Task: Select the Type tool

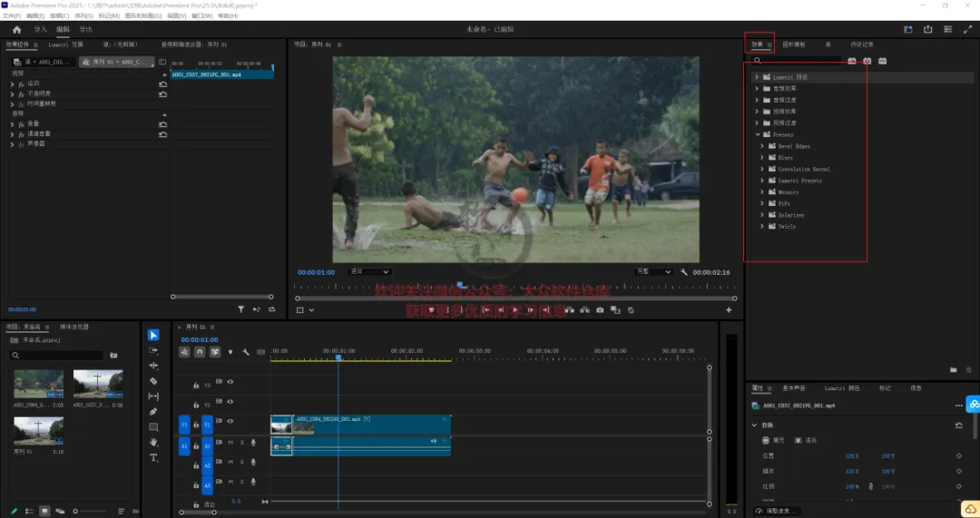Action: click(x=153, y=458)
